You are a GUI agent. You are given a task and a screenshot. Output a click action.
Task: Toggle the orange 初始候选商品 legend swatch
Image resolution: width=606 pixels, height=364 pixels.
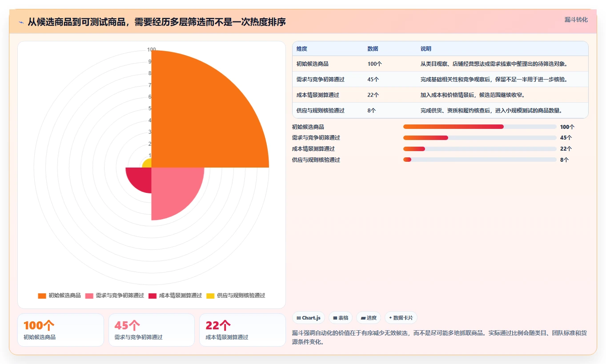[x=42, y=296]
